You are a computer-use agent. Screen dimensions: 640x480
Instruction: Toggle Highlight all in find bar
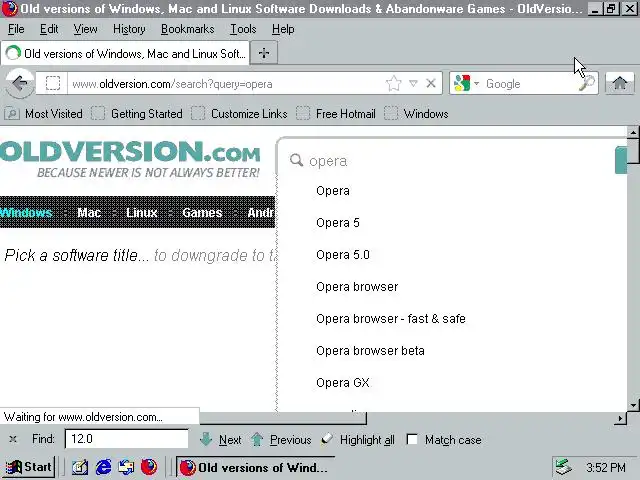point(358,440)
